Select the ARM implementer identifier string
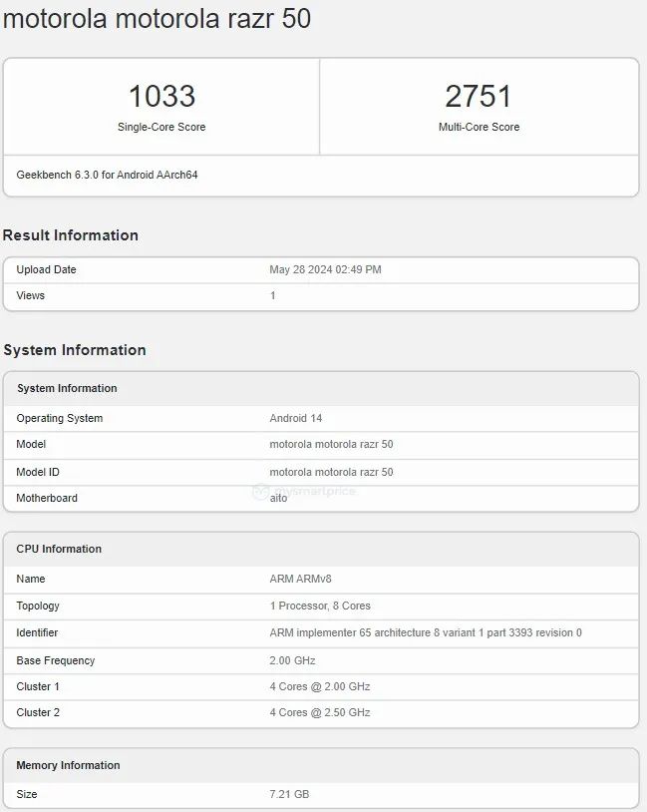Viewport: 647px width, 812px height. 426,632
